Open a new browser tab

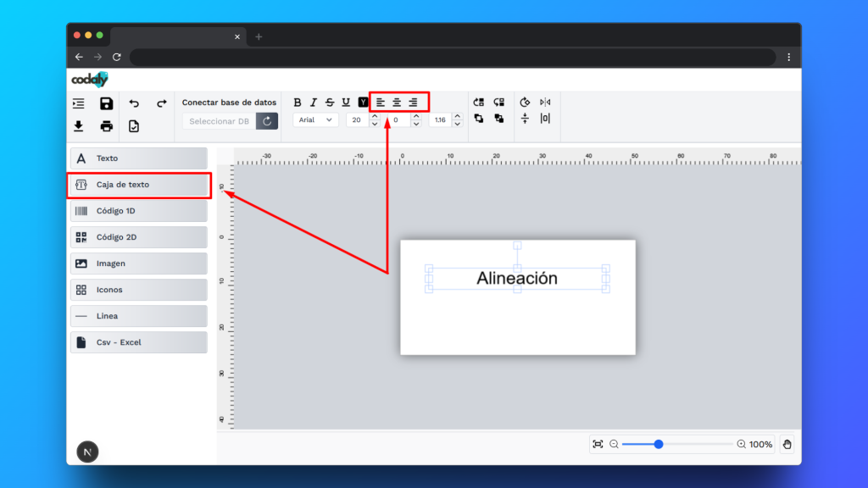pyautogui.click(x=259, y=36)
